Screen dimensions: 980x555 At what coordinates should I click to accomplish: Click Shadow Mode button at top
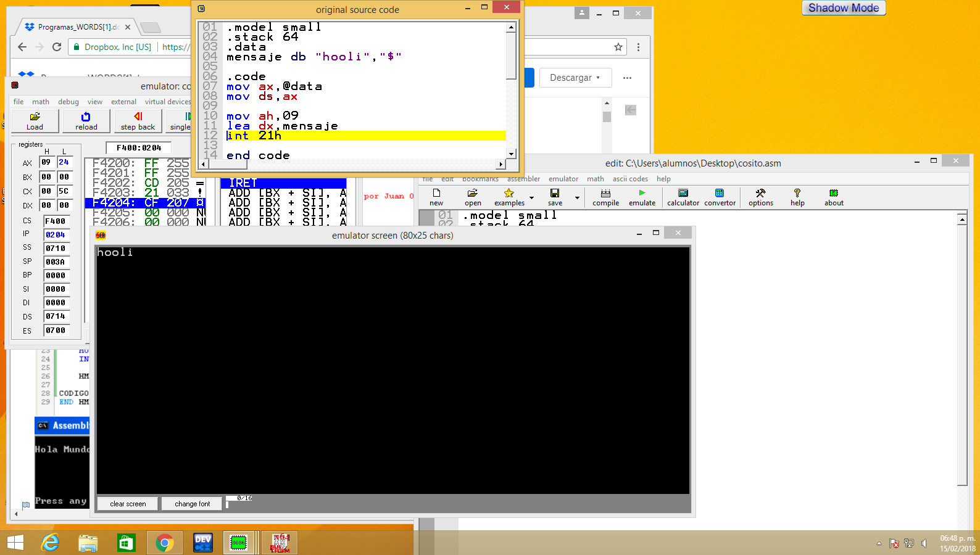coord(844,8)
